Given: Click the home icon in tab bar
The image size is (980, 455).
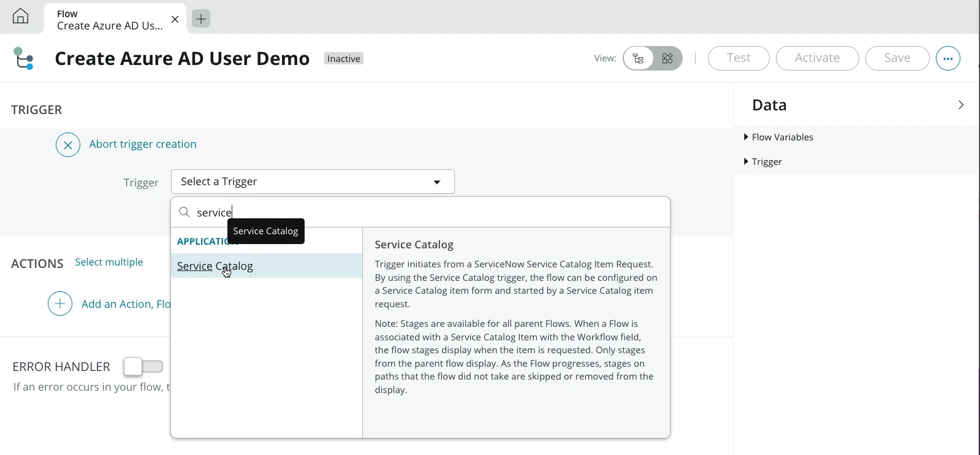Looking at the screenshot, I should [20, 16].
